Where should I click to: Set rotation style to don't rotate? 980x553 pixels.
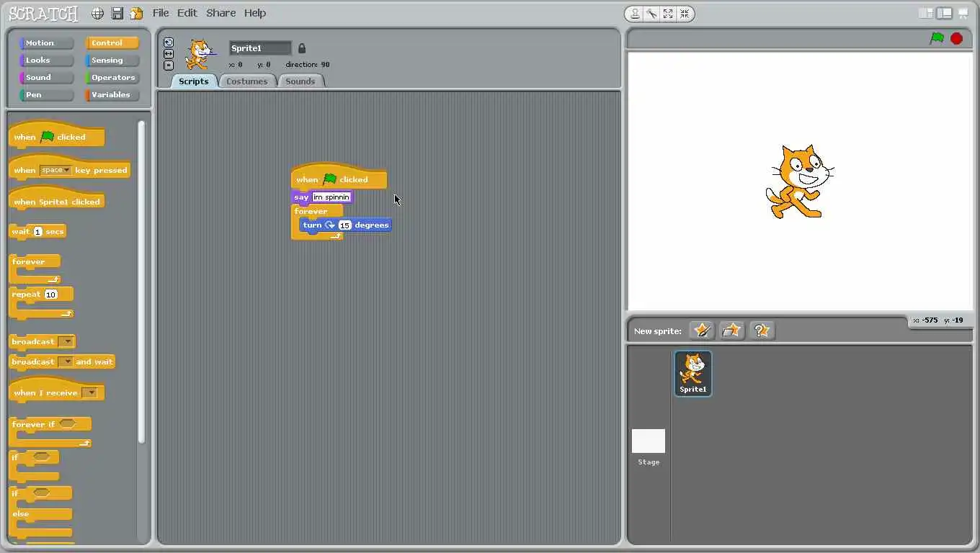(169, 66)
